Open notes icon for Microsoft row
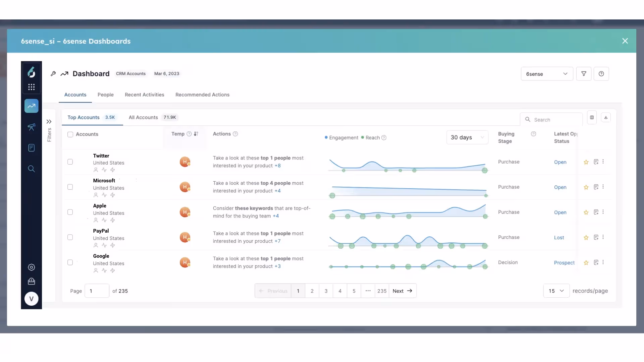This screenshot has width=644, height=362. (x=596, y=187)
